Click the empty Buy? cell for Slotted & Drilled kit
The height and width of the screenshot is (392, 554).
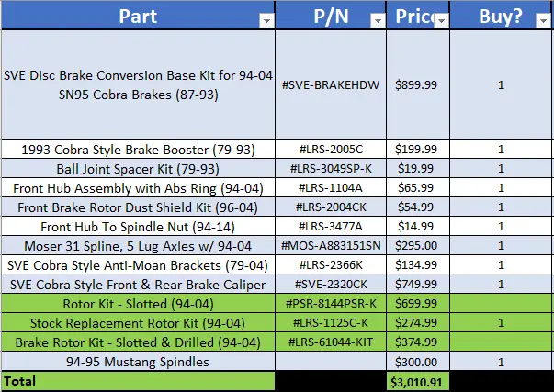coord(501,342)
